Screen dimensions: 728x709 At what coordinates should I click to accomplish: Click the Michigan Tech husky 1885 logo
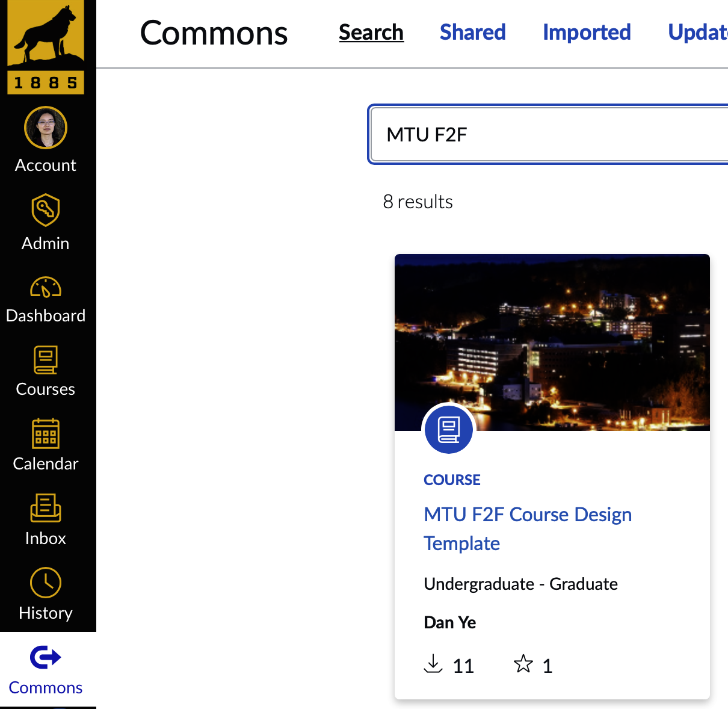pos(46,48)
